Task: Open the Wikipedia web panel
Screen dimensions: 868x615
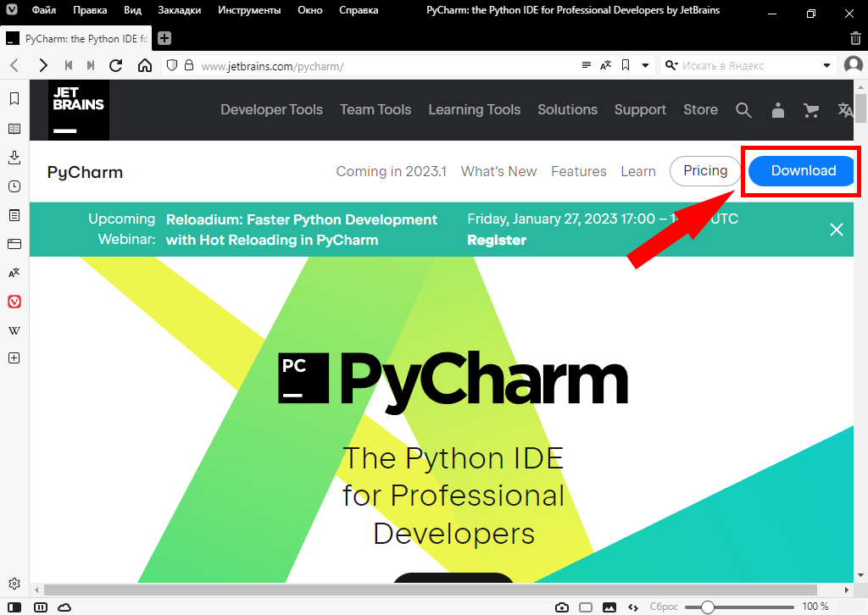Action: tap(14, 330)
